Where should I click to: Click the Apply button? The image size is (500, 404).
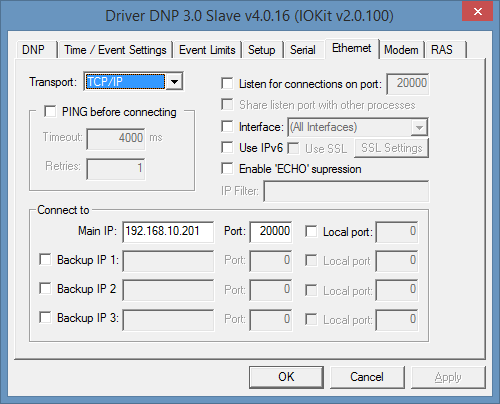(448, 377)
